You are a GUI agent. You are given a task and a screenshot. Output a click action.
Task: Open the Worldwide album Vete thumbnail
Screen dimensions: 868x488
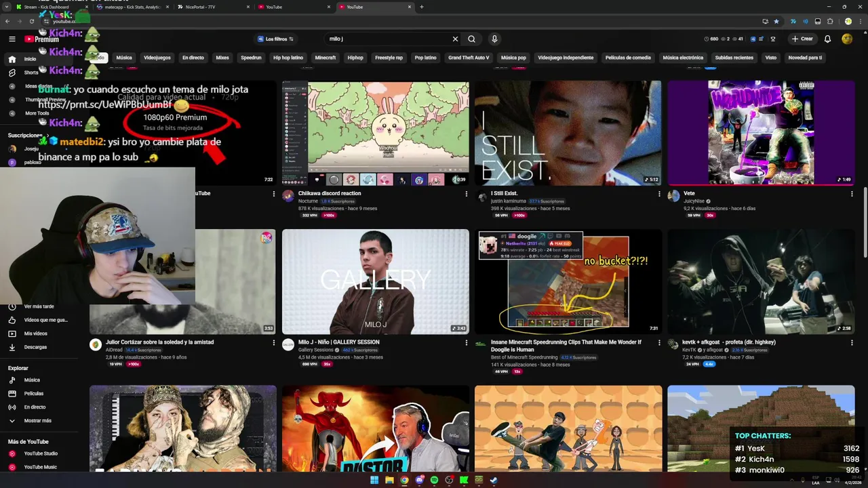[x=761, y=133]
